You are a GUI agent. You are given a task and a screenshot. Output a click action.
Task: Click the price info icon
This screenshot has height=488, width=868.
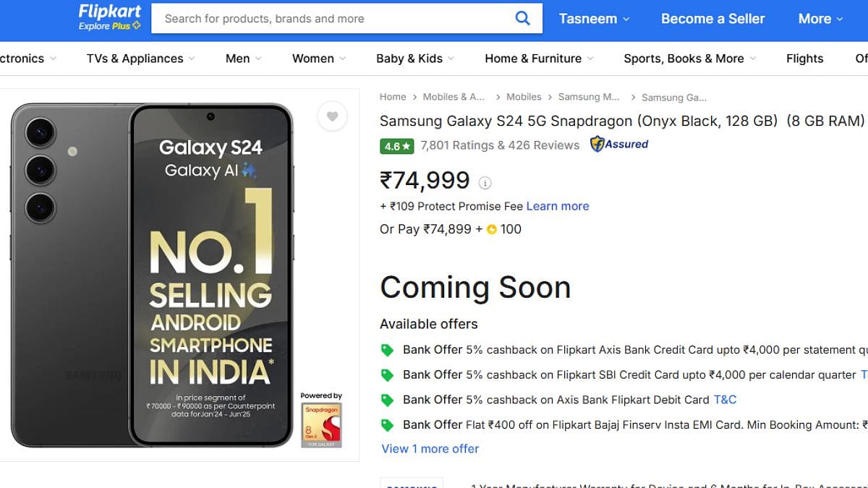point(485,183)
